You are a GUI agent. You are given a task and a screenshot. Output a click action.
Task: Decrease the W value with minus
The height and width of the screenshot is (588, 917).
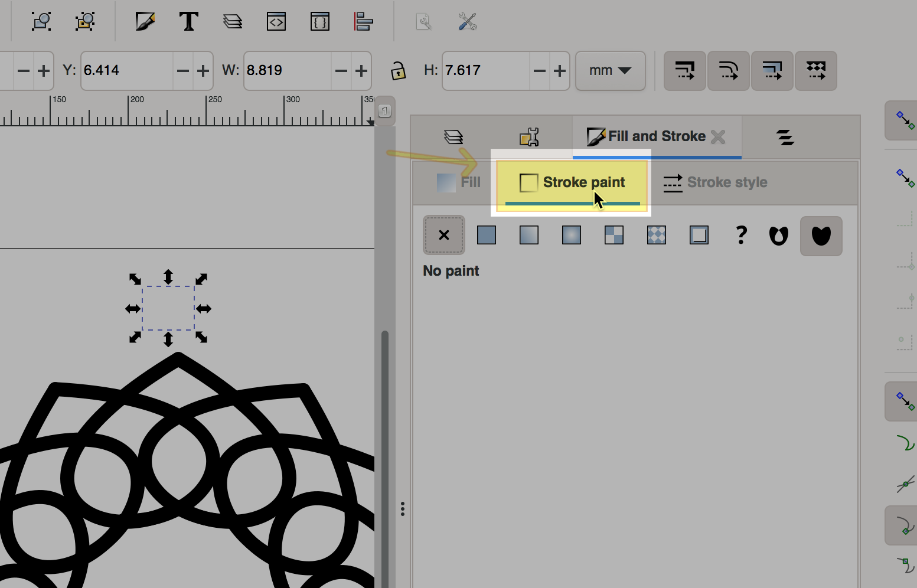tap(341, 71)
